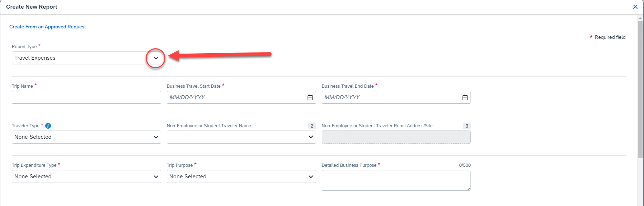Expand Non-Employee or Student Traveler Name dropdown
Screen dimensions: 644x206
click(x=311, y=137)
